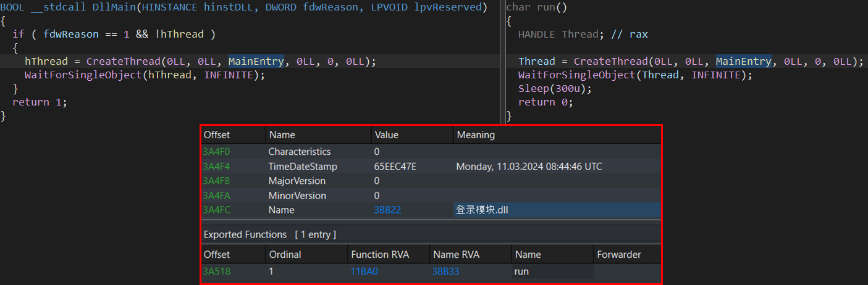Click offset 3A4F0
This screenshot has width=868, height=285.
coord(216,151)
